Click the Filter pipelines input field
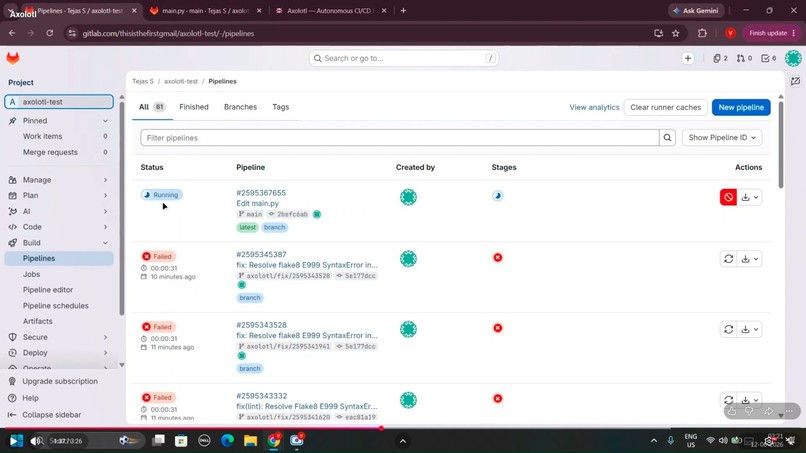Image resolution: width=806 pixels, height=453 pixels. tap(399, 138)
